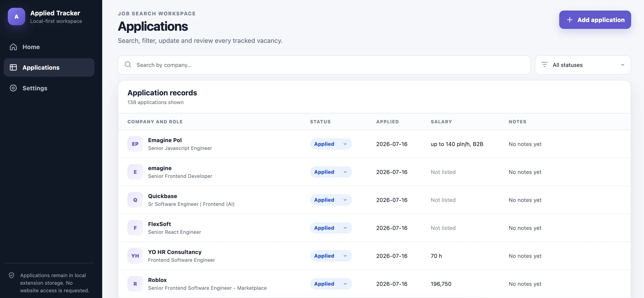
Task: Click Senior Frontend Software Engineer - Marketplace text
Action: 207,288
